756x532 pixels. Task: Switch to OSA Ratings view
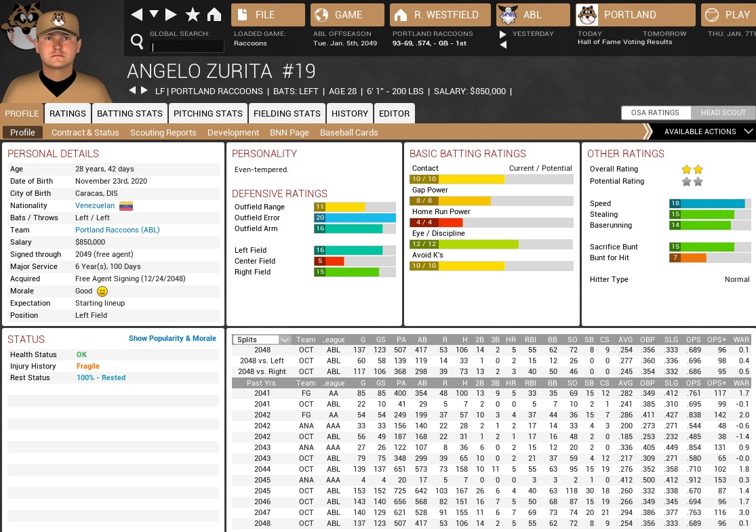click(x=655, y=112)
